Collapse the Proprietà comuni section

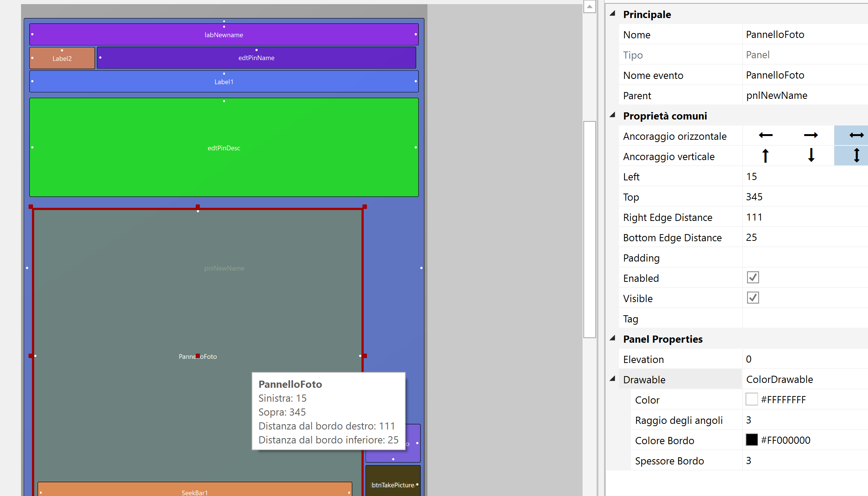click(613, 115)
